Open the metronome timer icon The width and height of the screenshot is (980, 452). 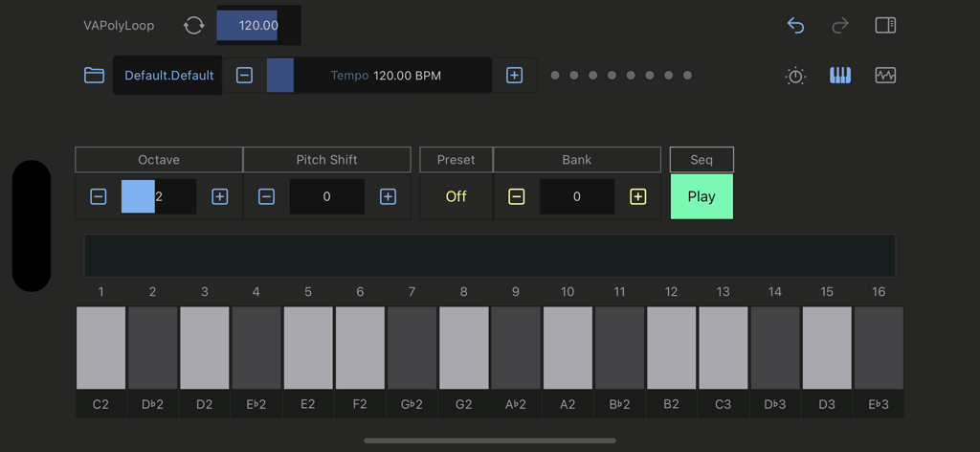[x=795, y=77]
